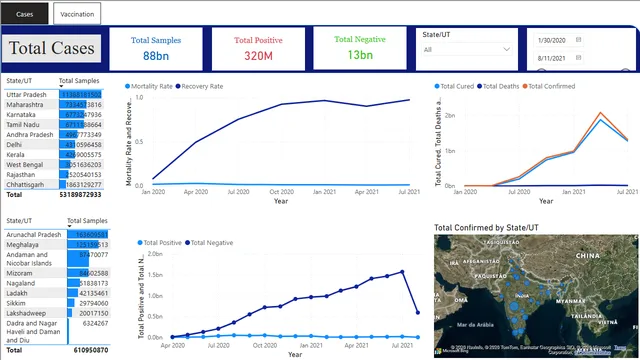Viewport: 640px width, 360px height.
Task: Select the Delhi row
Action: [x=54, y=144]
